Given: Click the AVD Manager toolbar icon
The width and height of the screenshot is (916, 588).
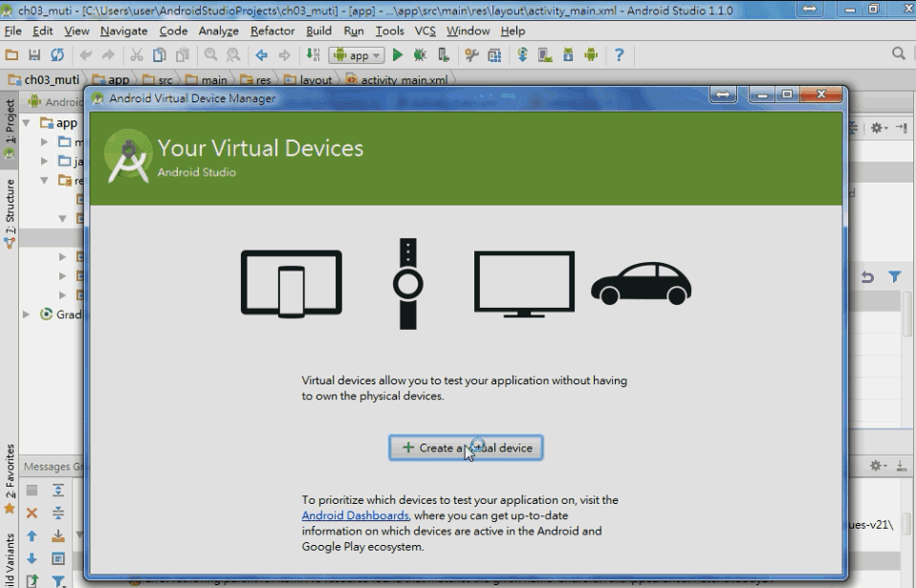Looking at the screenshot, I should [x=545, y=54].
